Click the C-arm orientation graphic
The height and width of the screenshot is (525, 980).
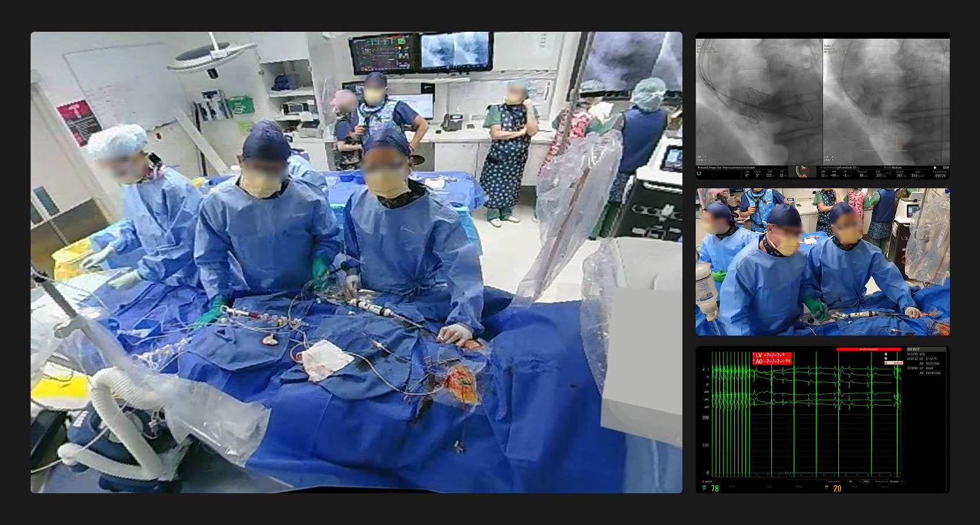[801, 172]
